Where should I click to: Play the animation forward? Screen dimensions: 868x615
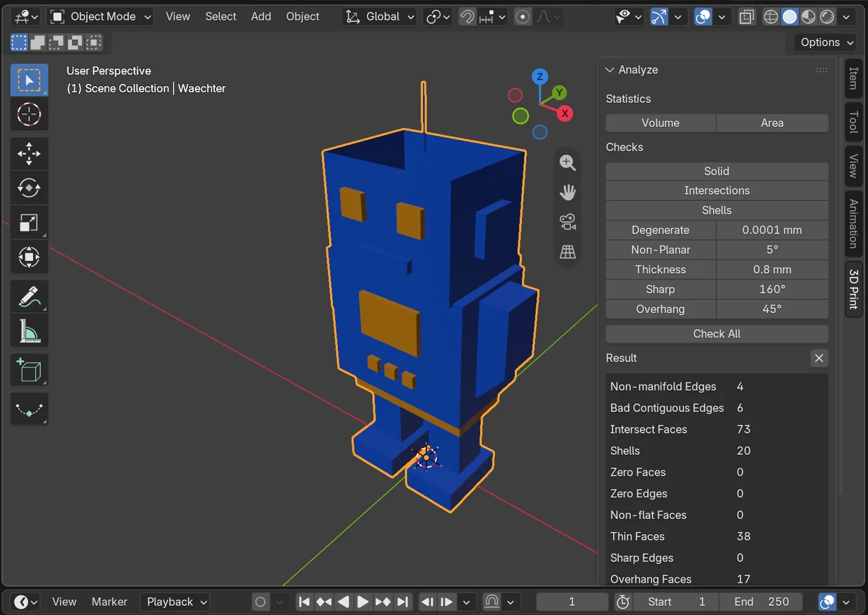point(363,602)
